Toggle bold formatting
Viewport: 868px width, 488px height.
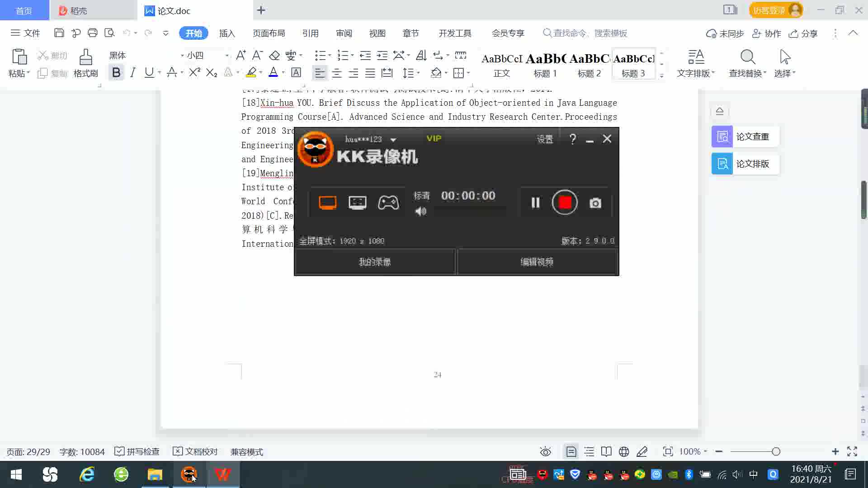(116, 73)
